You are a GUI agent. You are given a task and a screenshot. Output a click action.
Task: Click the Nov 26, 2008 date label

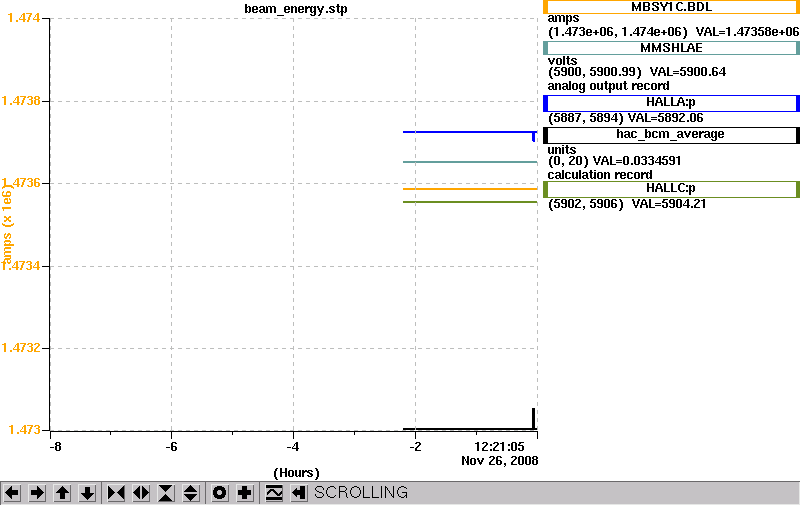click(x=499, y=461)
